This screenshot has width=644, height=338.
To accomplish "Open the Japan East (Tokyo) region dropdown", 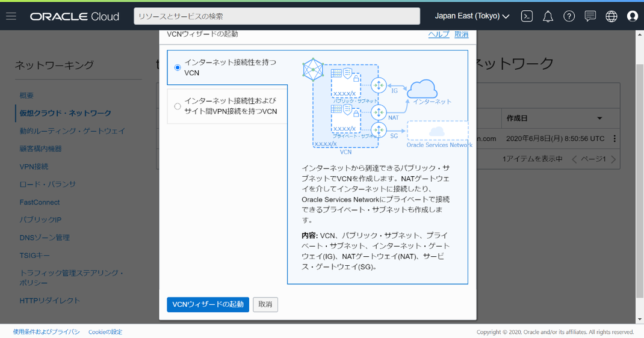I will (x=472, y=16).
